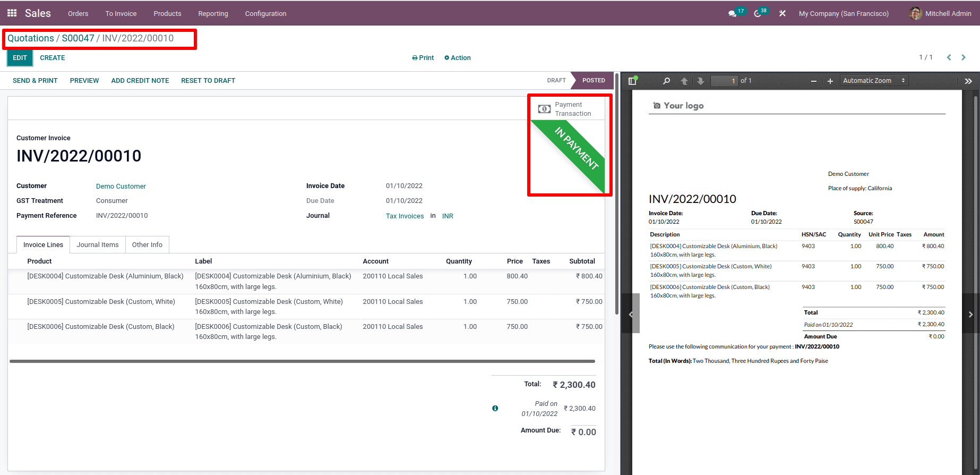The height and width of the screenshot is (475, 980).
Task: Open the Mitchell Admin user menu
Action: point(940,13)
